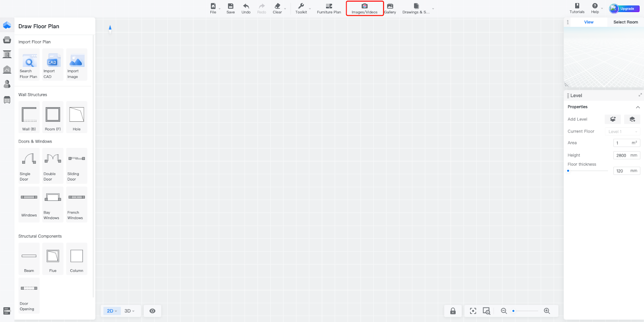
Task: Open Furniture Plan from the toolbar
Action: point(329,8)
